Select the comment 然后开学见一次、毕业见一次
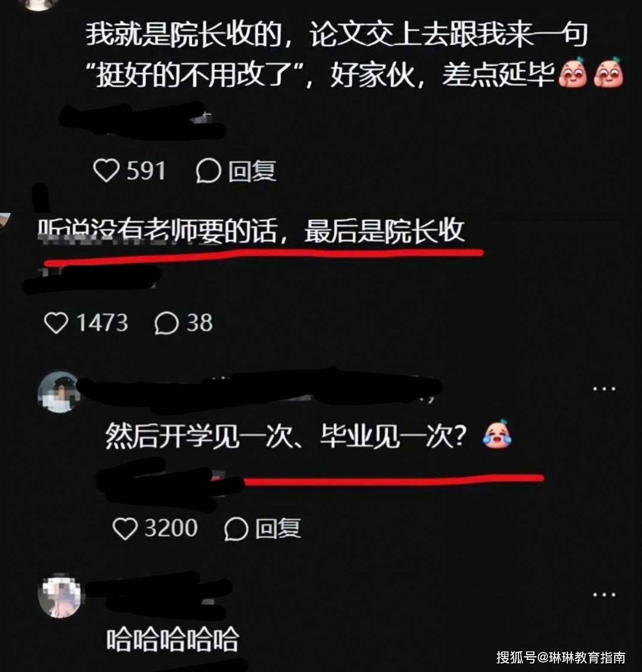The width and height of the screenshot is (642, 672). click(285, 436)
